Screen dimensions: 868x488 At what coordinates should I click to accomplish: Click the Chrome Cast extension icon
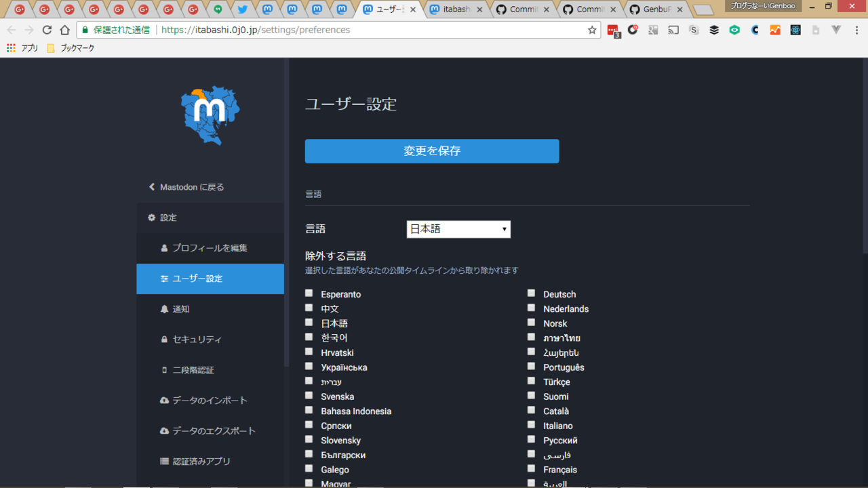(x=673, y=30)
